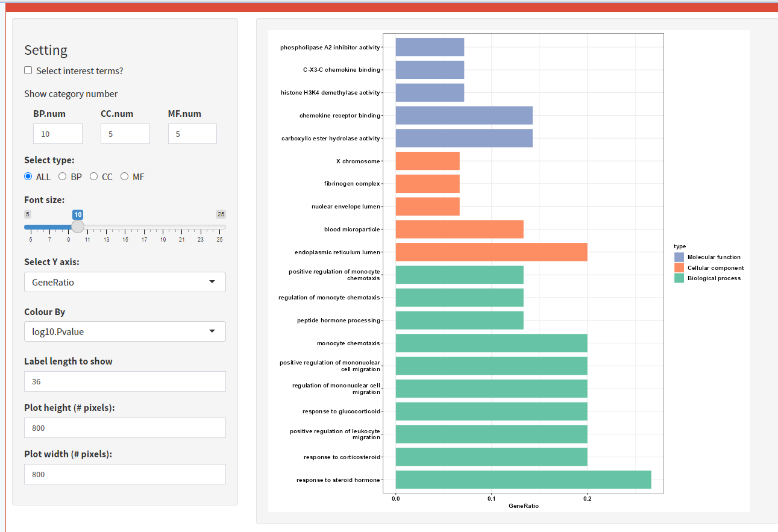This screenshot has height=532, width=778.
Task: Click the font size slider track near 17
Action: [144, 227]
